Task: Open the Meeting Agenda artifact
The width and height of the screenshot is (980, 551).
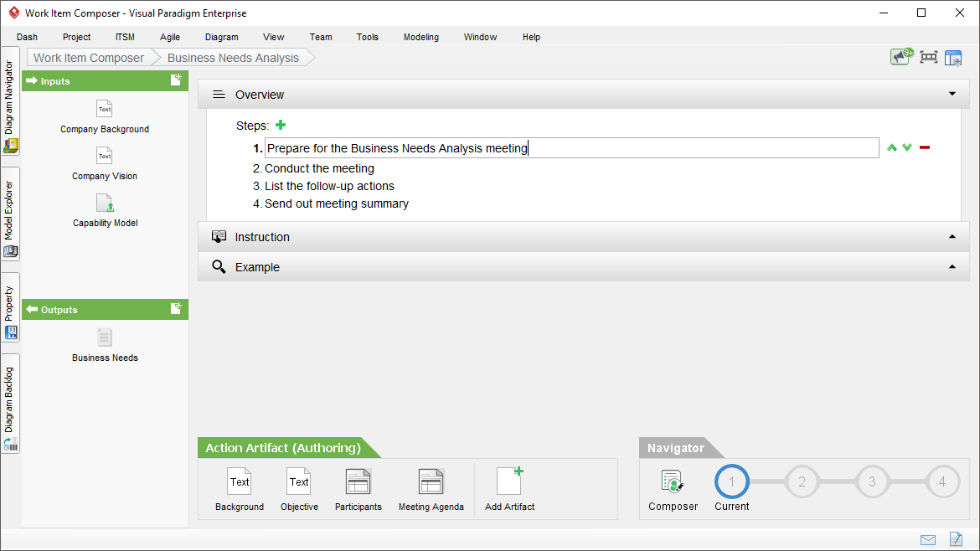Action: pos(431,489)
